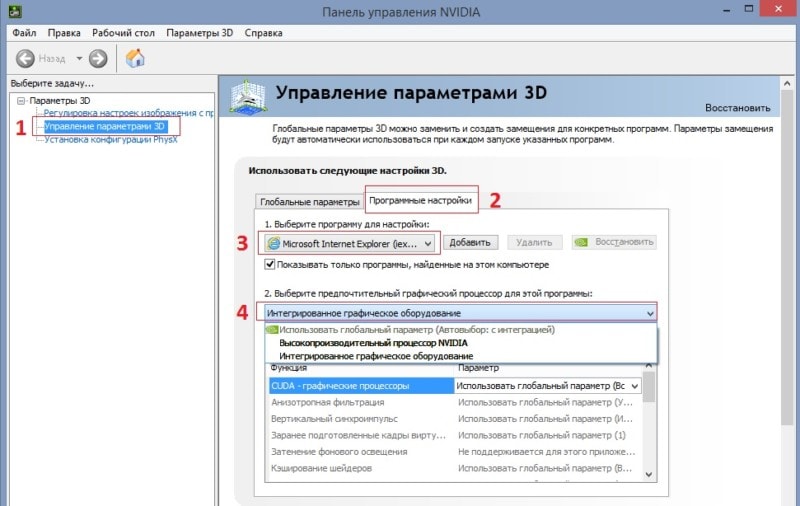
Task: Open the Справка menu
Action: (263, 33)
